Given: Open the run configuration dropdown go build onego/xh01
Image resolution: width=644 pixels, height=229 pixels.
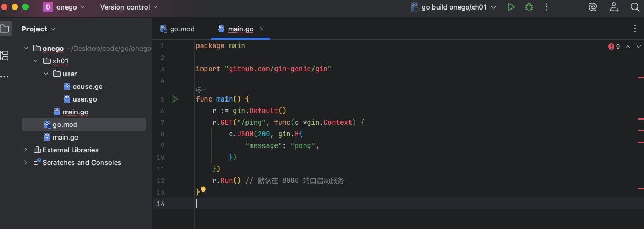Looking at the screenshot, I should (453, 7).
